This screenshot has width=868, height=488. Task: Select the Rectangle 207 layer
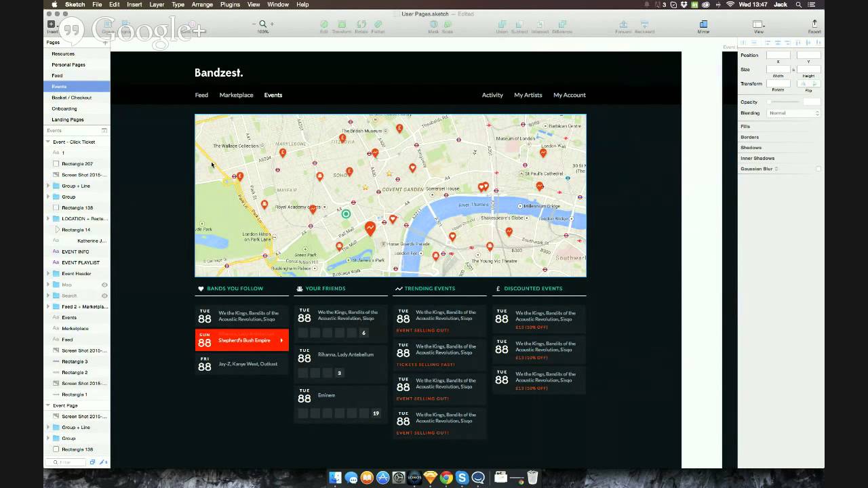pyautogui.click(x=77, y=163)
